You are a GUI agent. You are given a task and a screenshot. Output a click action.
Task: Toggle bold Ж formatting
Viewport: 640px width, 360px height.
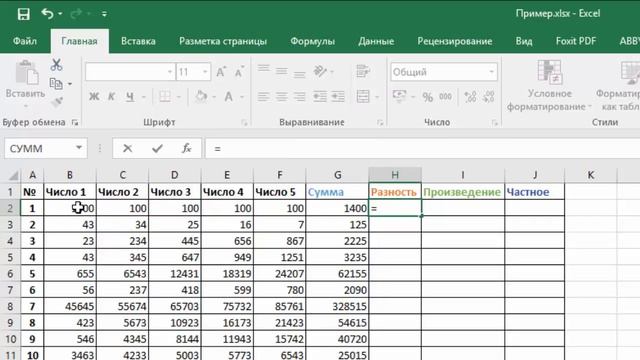tap(94, 97)
